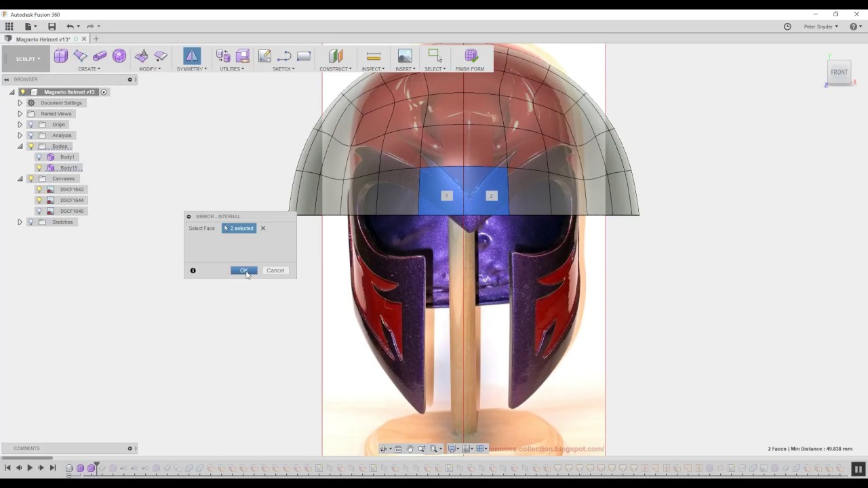Click the Look At navigation icon
Image resolution: width=868 pixels, height=488 pixels.
point(398,449)
